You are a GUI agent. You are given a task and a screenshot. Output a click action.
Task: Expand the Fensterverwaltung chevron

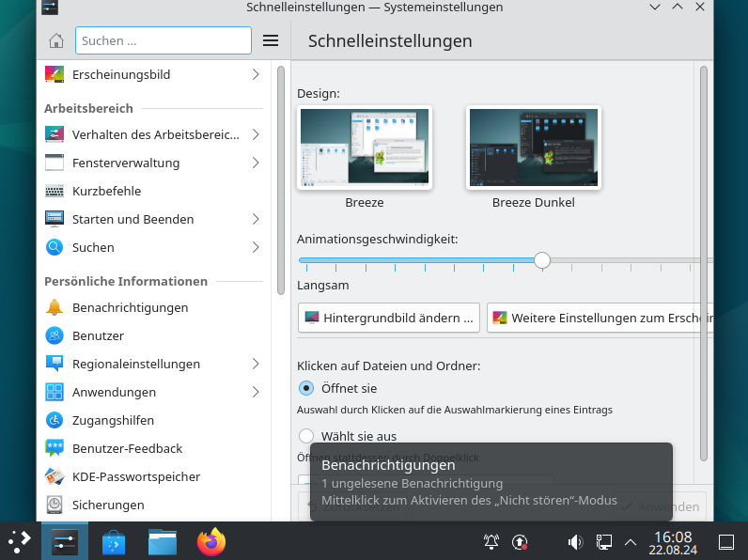point(256,163)
